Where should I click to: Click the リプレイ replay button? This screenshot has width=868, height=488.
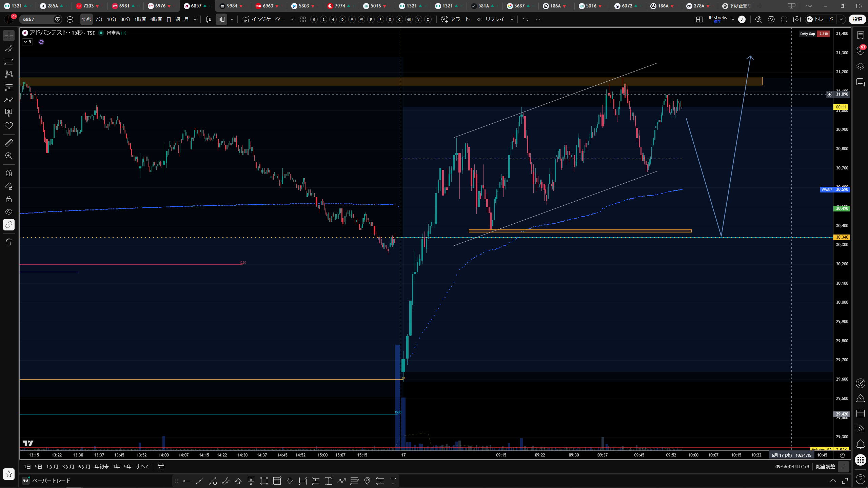491,20
